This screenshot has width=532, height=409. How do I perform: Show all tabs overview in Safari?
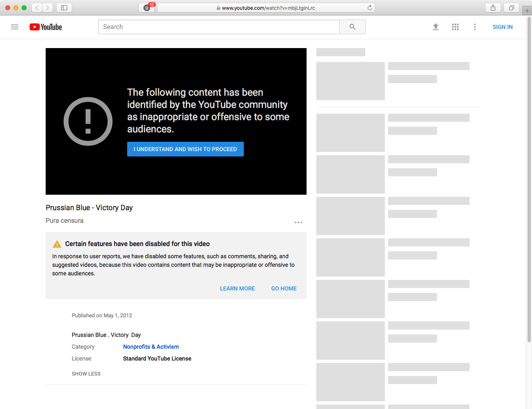(511, 8)
